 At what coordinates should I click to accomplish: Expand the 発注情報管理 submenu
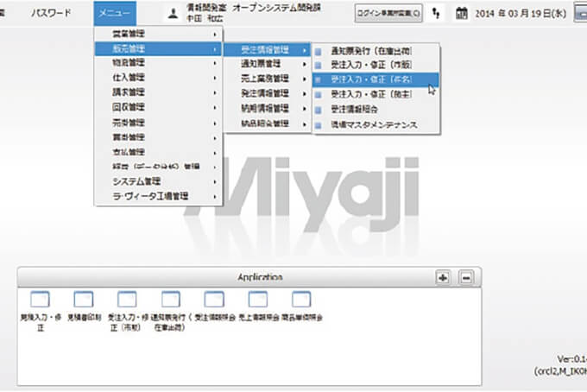pos(268,93)
